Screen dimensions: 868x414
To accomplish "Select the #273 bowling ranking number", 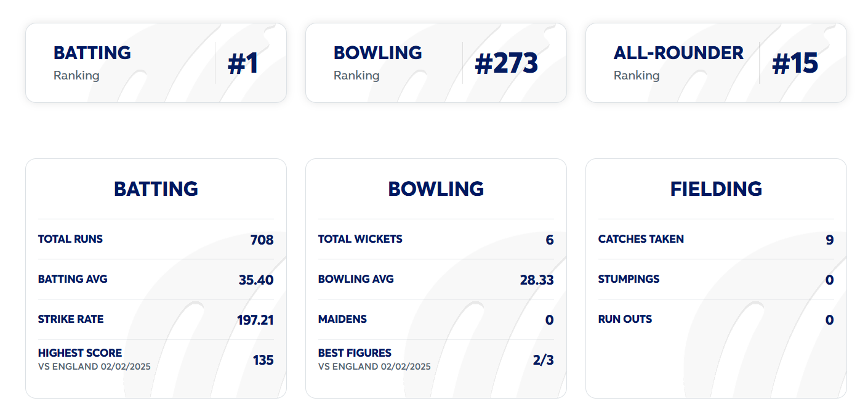I will coord(506,63).
